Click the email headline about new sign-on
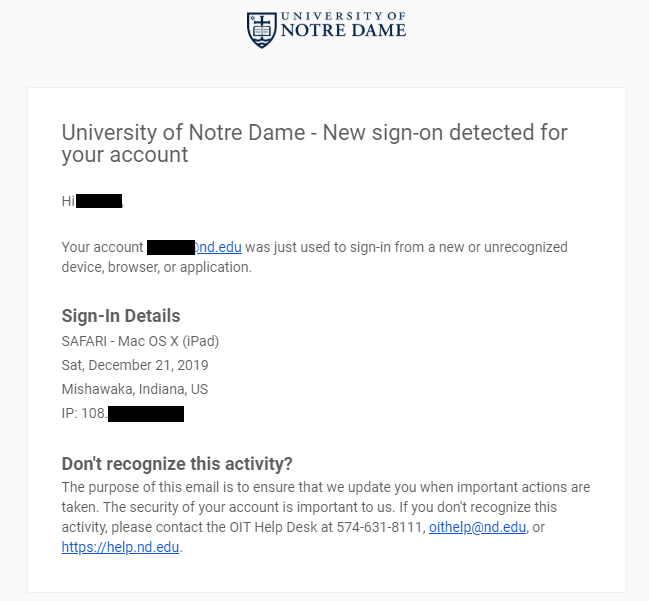 tap(315, 143)
